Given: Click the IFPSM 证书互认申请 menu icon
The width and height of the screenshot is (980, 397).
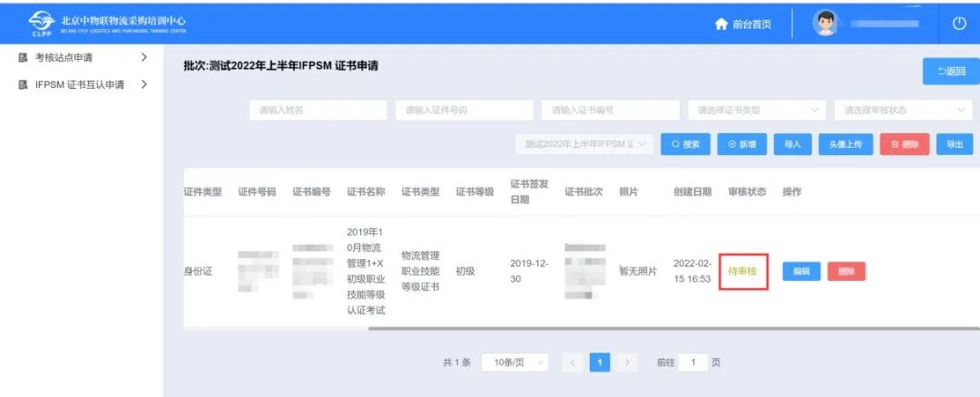Looking at the screenshot, I should [x=23, y=85].
